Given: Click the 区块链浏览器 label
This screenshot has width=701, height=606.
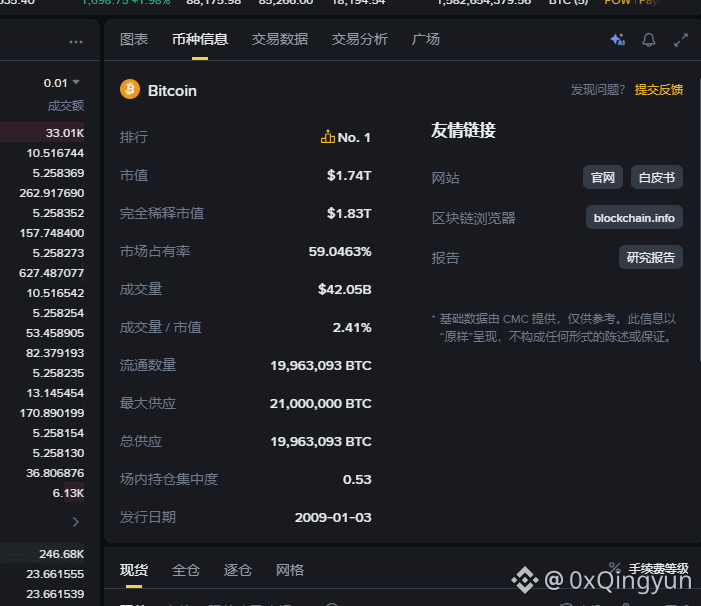Looking at the screenshot, I should click(473, 218).
